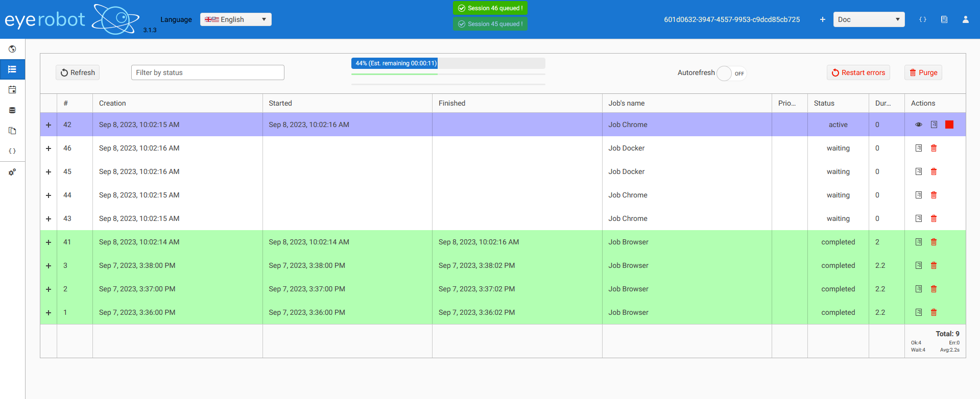The height and width of the screenshot is (399, 980).
Task: Open the user account icon in the header
Action: [965, 19]
